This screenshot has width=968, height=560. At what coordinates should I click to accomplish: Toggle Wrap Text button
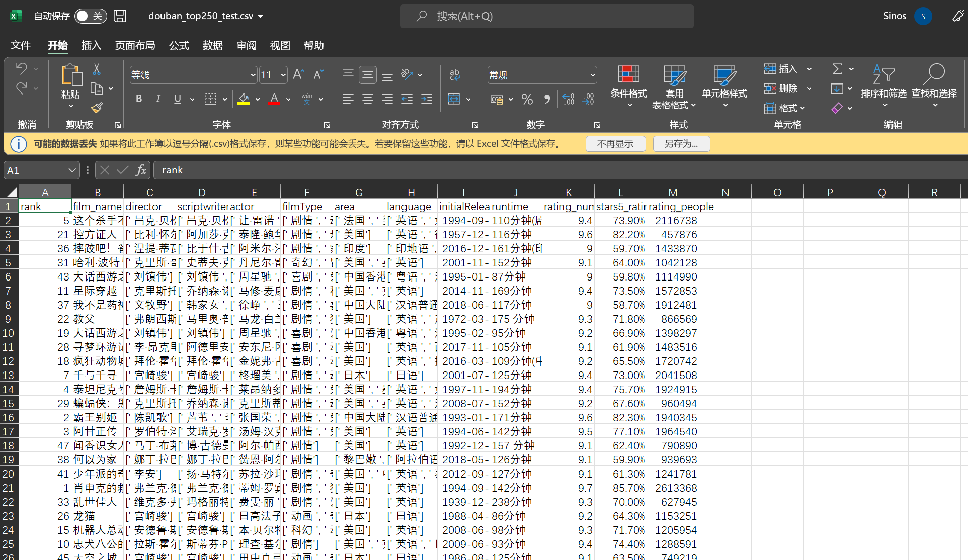tap(455, 74)
